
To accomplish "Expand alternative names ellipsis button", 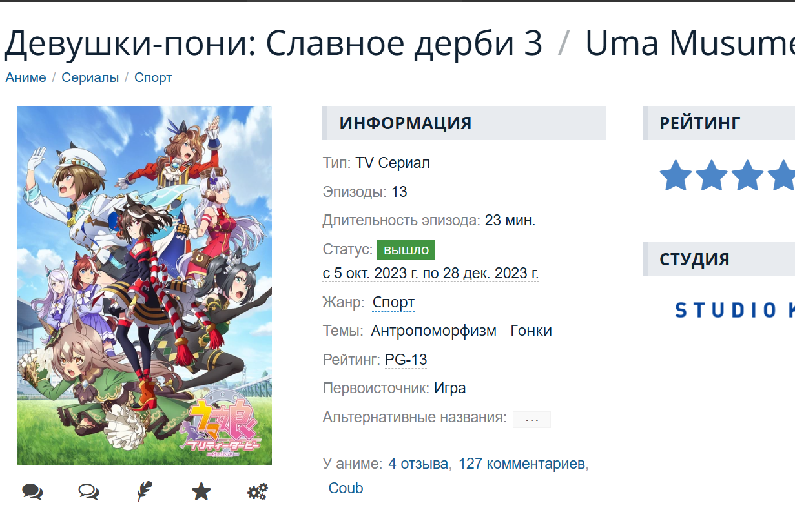I will point(532,420).
